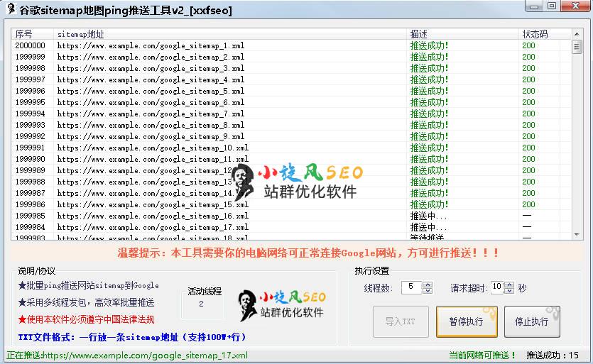Viewport: 593px width, 364px height.
Task: Select the google_sitemap_16.xml URL
Action: (153, 216)
